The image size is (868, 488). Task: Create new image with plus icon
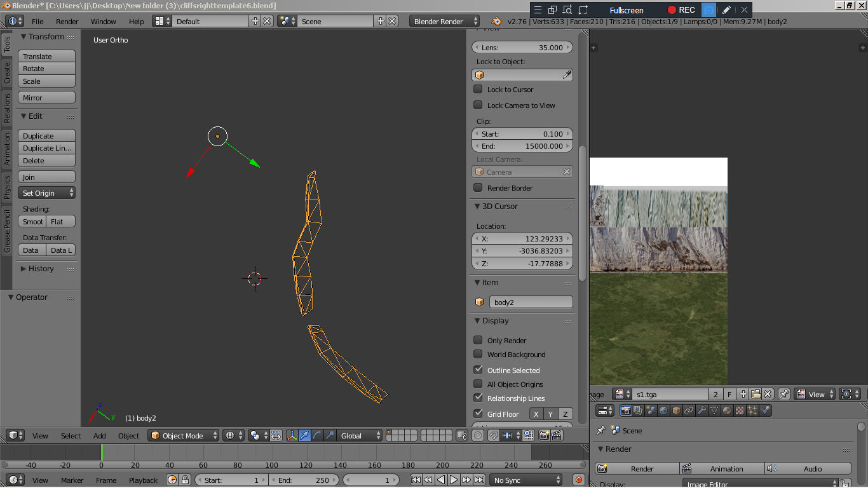coord(743,395)
